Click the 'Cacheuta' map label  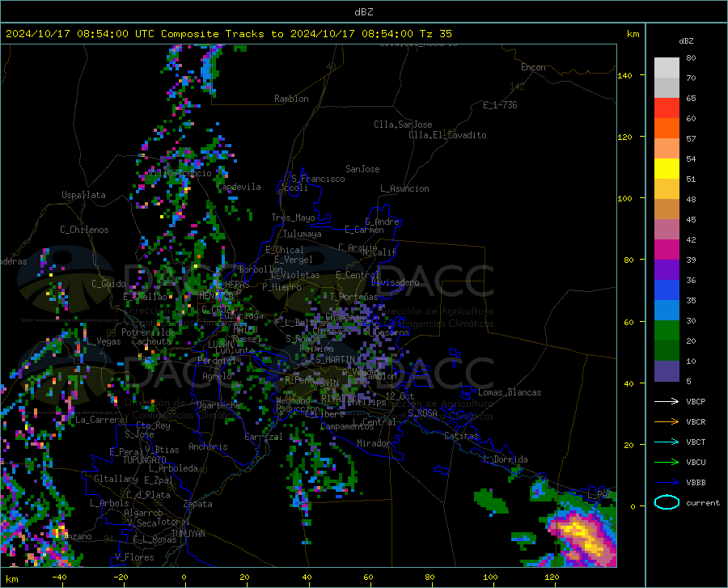[x=151, y=341]
